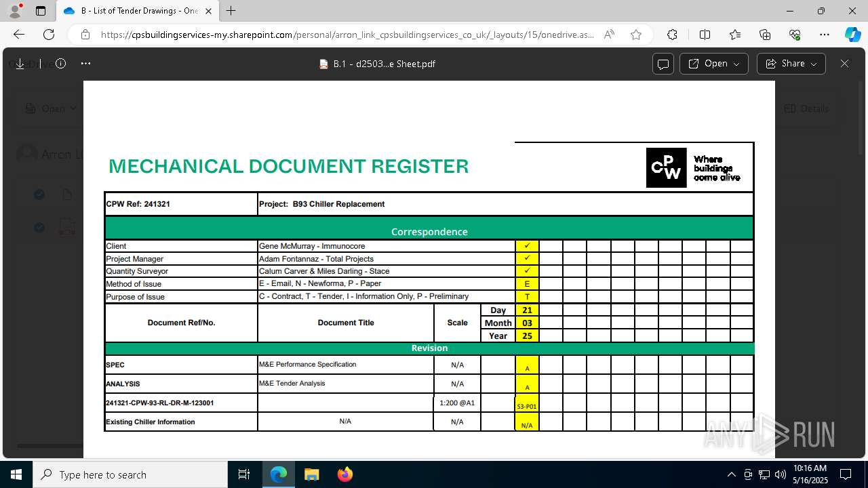Image resolution: width=868 pixels, height=488 pixels.
Task: Add this page to favorites
Action: coord(636,35)
